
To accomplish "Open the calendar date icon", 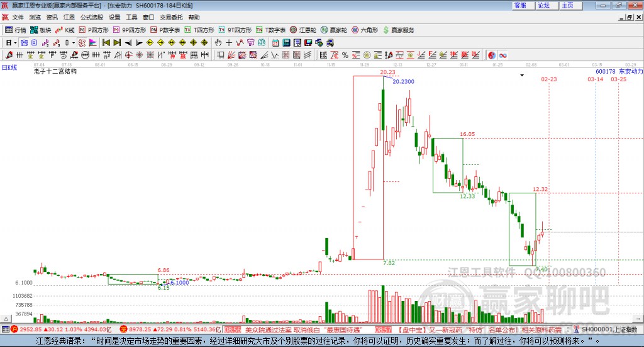I will 275,43.
